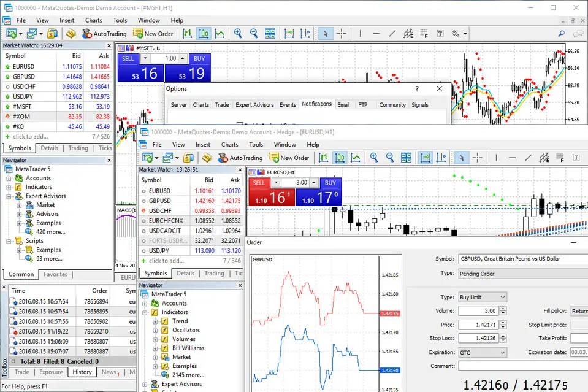
Task: Click New Order in the MSFT window toolbar
Action: (153, 34)
